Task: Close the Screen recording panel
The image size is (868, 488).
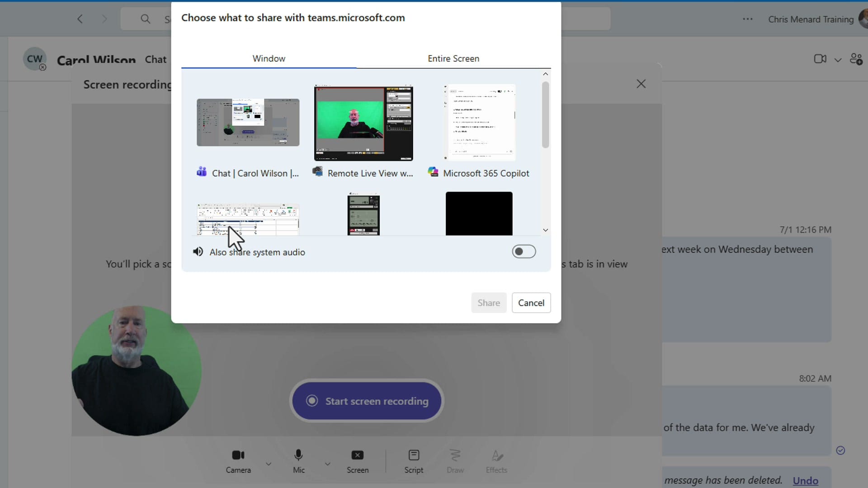Action: (x=641, y=84)
